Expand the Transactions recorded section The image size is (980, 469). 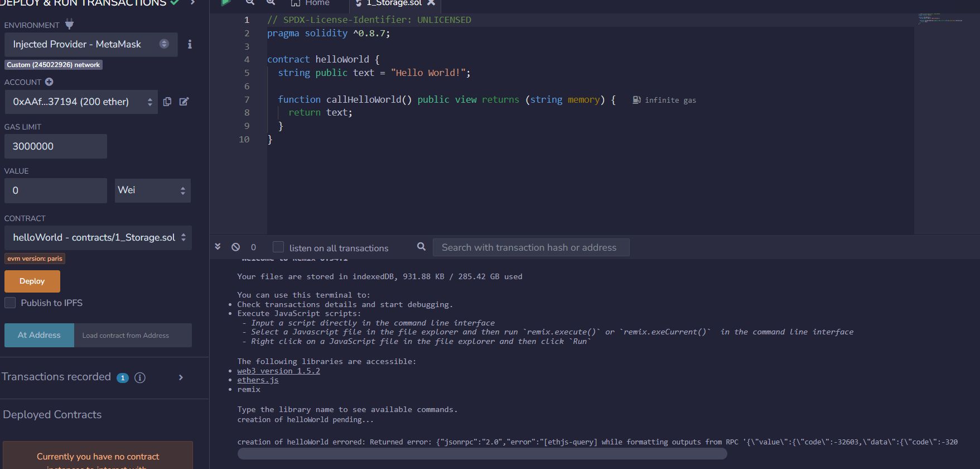coord(181,377)
